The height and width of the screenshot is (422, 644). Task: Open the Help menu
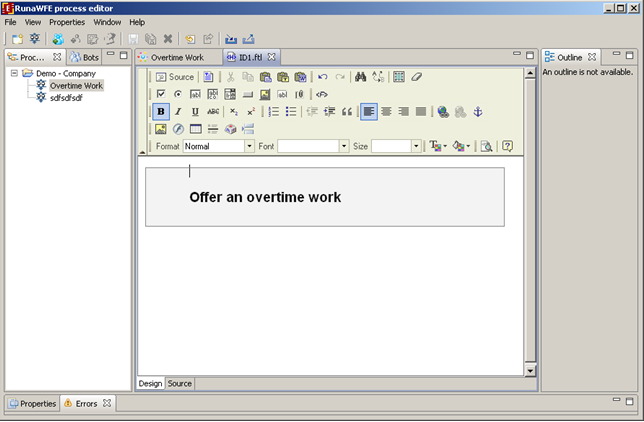[137, 22]
